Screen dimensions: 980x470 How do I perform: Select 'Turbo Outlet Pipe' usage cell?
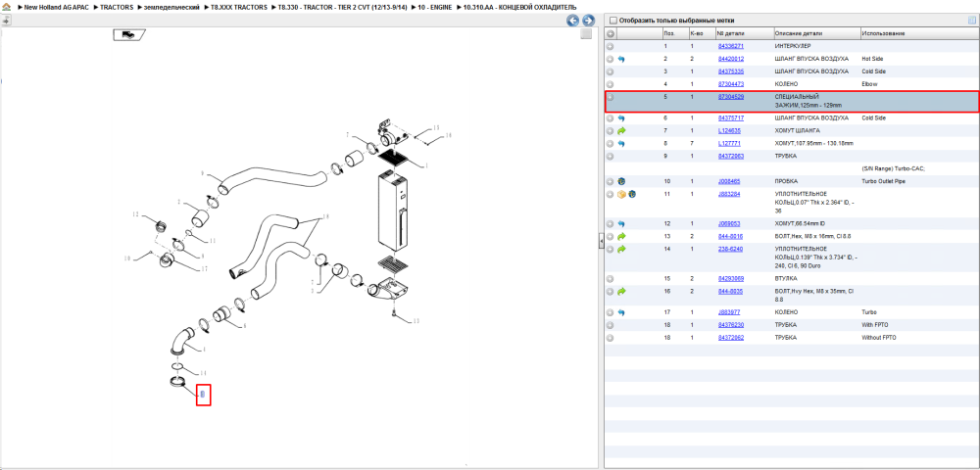click(883, 181)
